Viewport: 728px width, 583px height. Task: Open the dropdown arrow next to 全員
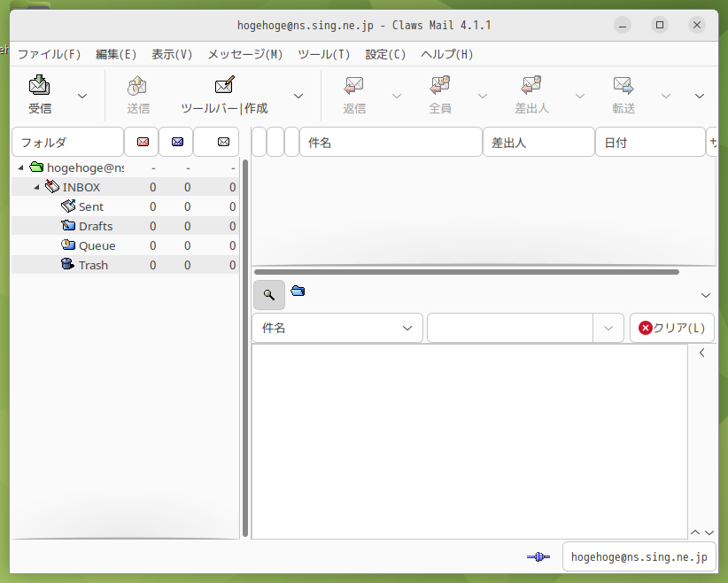(x=483, y=97)
